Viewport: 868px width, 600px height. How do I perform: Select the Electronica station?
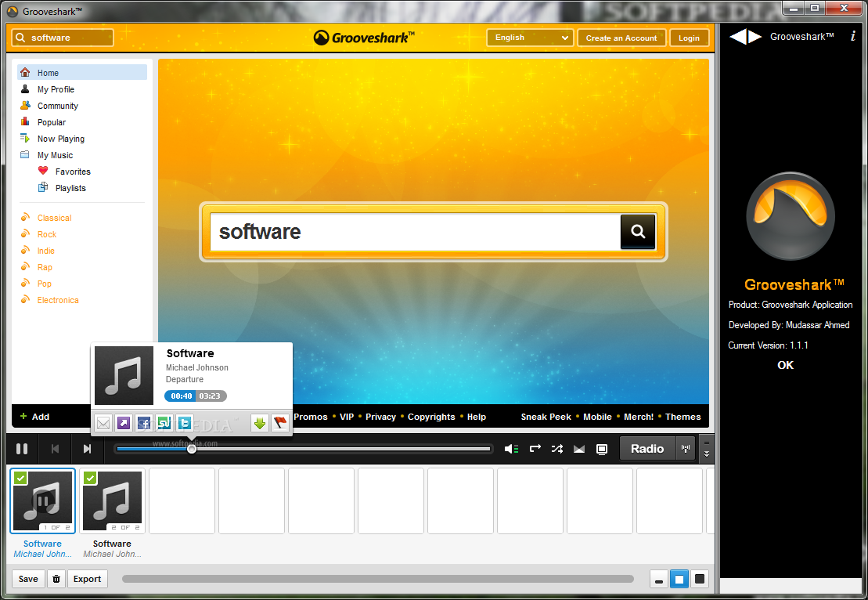(x=58, y=300)
